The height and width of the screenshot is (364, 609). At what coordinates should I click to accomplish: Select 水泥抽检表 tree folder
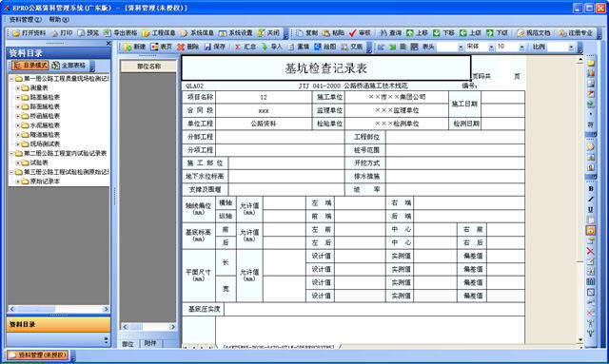pyautogui.click(x=45, y=125)
